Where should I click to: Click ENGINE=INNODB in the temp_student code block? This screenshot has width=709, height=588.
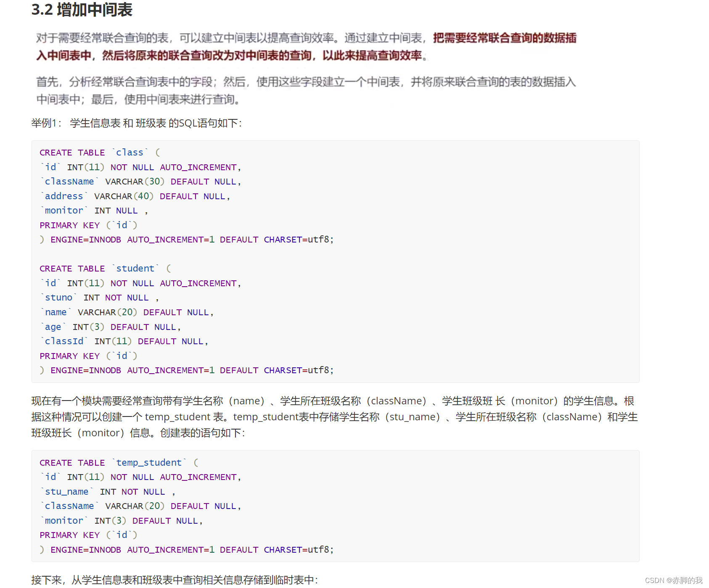pos(85,549)
